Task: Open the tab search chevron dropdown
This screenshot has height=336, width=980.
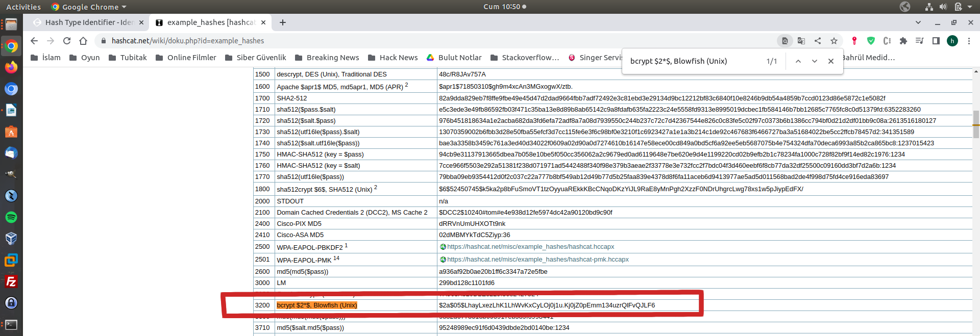Action: tap(918, 22)
